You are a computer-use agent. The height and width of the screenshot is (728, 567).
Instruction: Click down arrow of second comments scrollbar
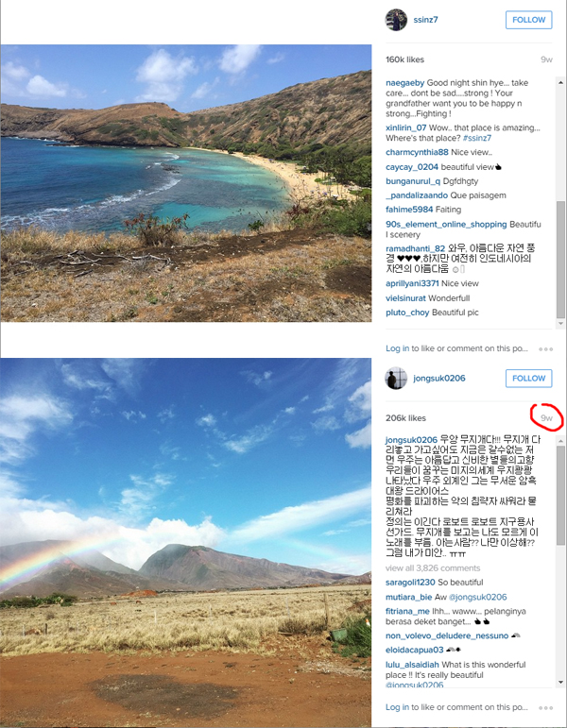(x=560, y=682)
